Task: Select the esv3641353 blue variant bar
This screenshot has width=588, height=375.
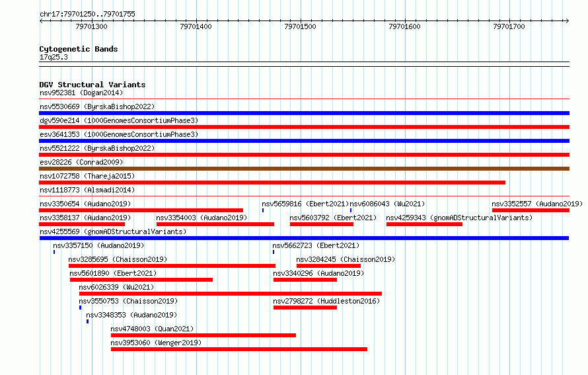Action: coord(304,141)
